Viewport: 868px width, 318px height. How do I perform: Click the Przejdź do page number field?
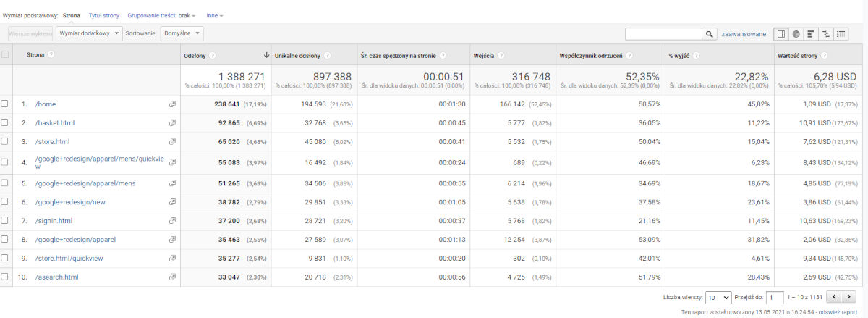(x=775, y=297)
